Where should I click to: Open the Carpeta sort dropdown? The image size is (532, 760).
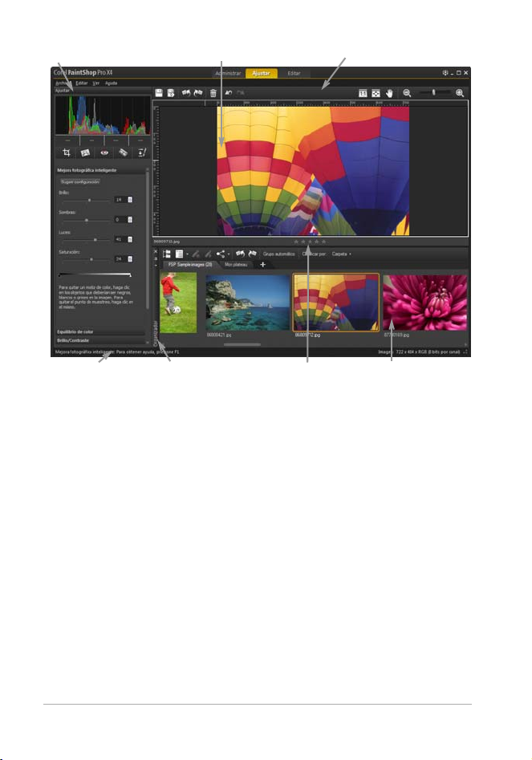coord(342,254)
